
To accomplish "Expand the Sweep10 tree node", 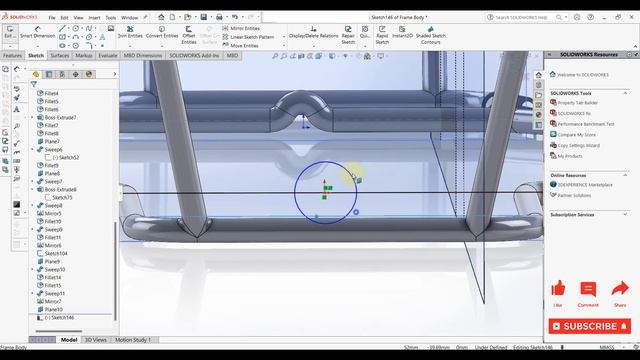I will click(32, 269).
